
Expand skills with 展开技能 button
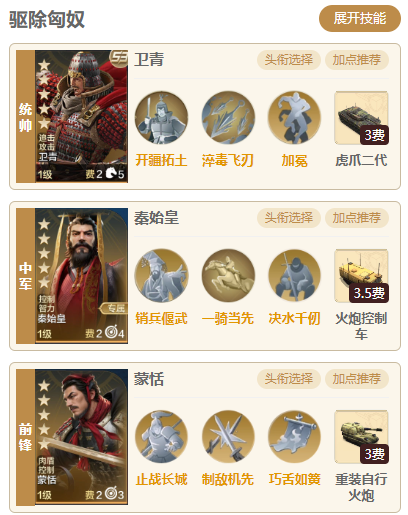click(360, 18)
